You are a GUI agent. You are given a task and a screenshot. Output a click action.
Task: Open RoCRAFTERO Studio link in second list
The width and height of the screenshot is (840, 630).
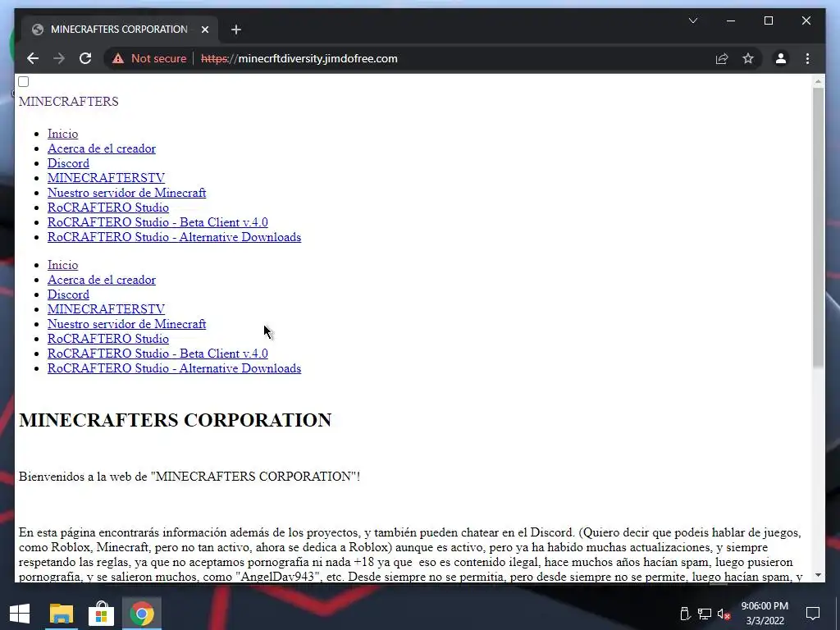click(108, 339)
